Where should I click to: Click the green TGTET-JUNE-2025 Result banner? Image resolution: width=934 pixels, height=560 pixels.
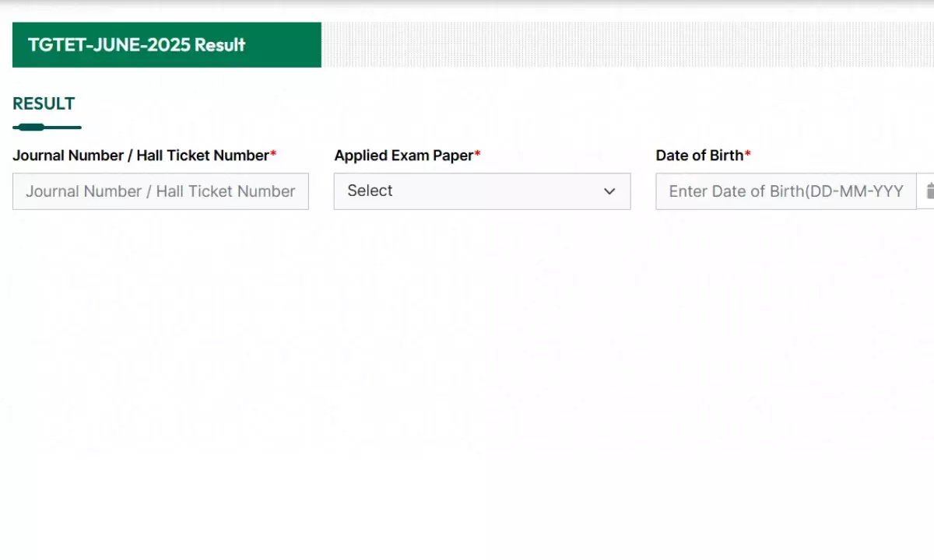[x=166, y=44]
